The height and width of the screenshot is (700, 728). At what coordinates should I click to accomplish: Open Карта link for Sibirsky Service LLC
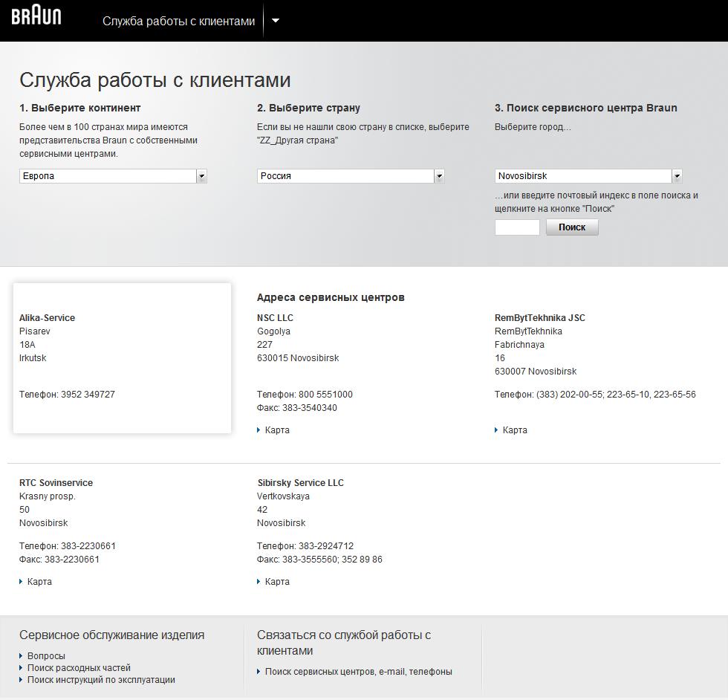[277, 582]
